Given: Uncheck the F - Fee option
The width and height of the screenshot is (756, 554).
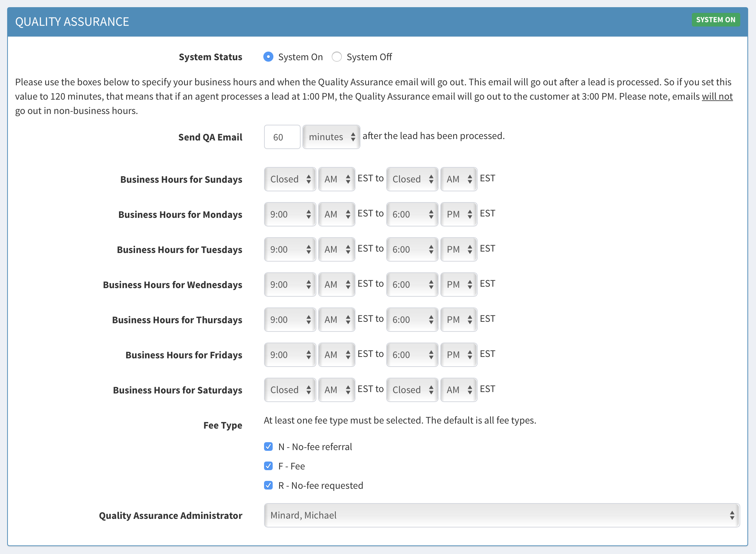Looking at the screenshot, I should [268, 466].
